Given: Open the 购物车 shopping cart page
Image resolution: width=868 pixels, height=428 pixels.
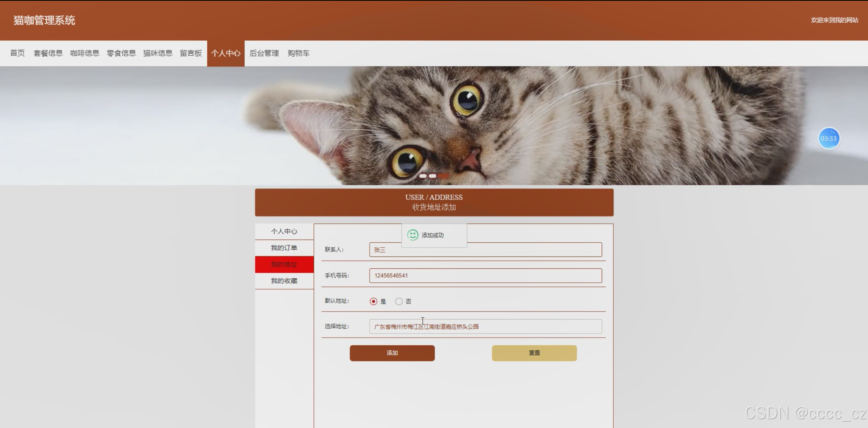Looking at the screenshot, I should (x=299, y=53).
